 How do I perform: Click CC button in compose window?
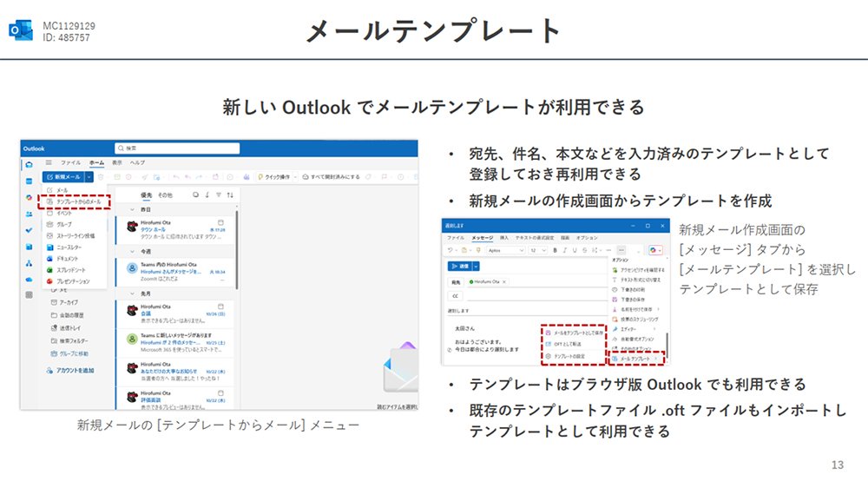pyautogui.click(x=456, y=296)
